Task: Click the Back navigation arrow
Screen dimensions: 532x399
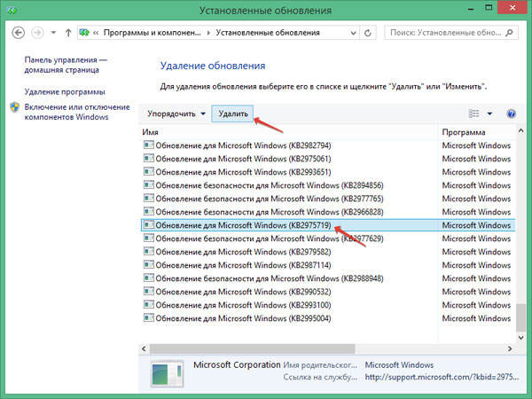Action: pos(18,33)
